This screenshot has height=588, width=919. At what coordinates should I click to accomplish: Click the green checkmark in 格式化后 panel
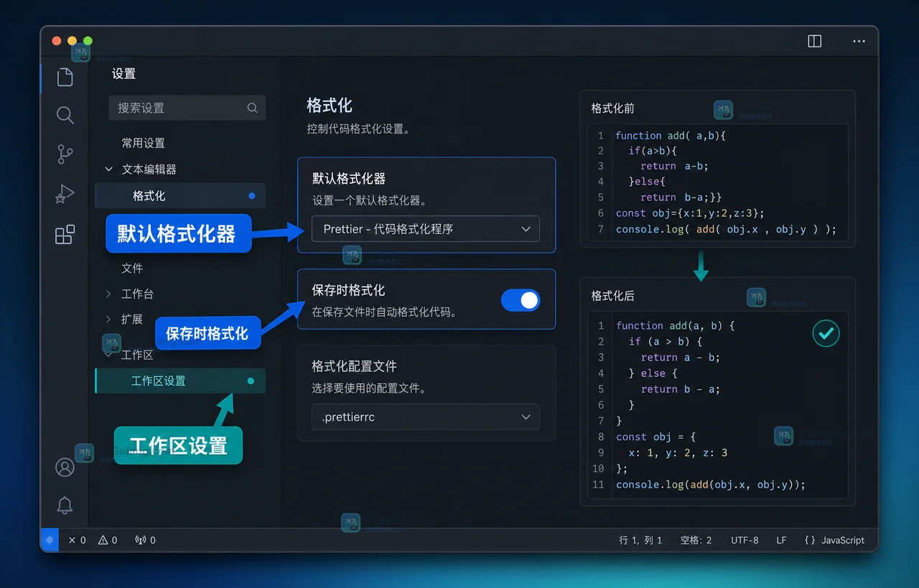[x=826, y=333]
